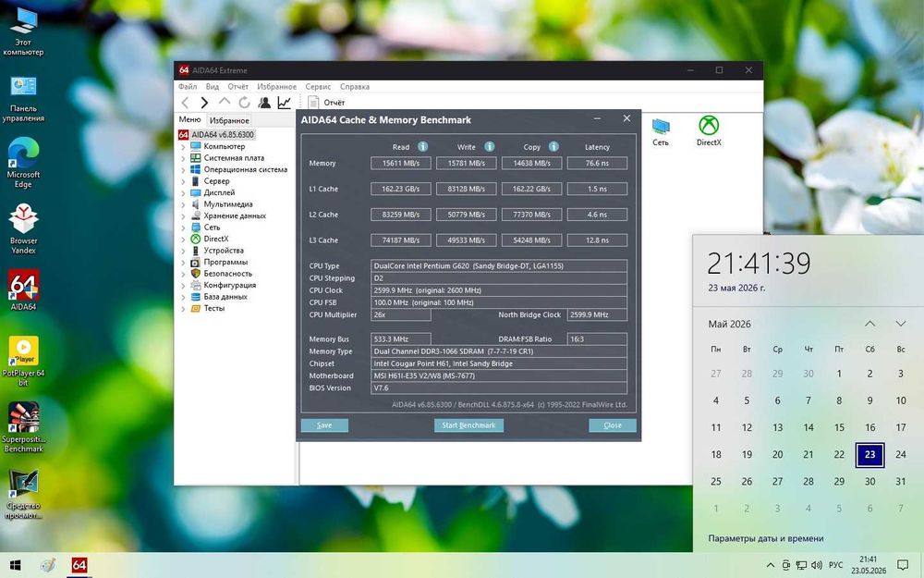Click the L3 Cache latency 12.8 ns
This screenshot has width=924, height=578.
597,240
